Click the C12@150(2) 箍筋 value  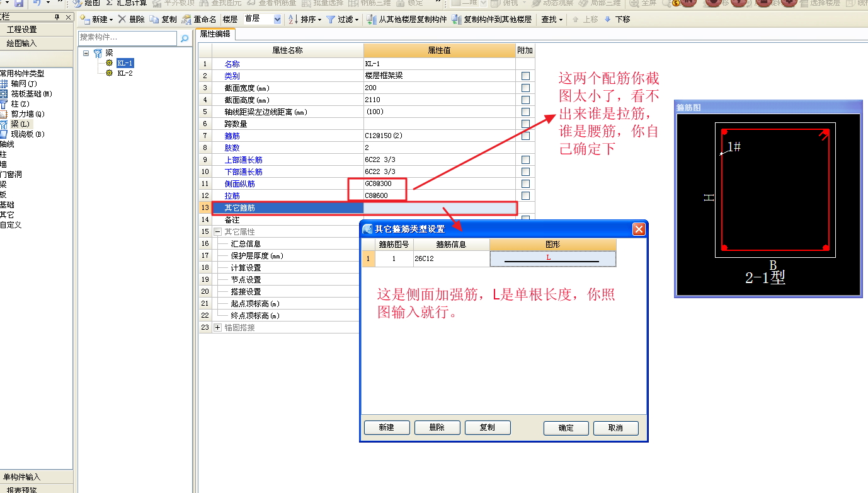[439, 136]
